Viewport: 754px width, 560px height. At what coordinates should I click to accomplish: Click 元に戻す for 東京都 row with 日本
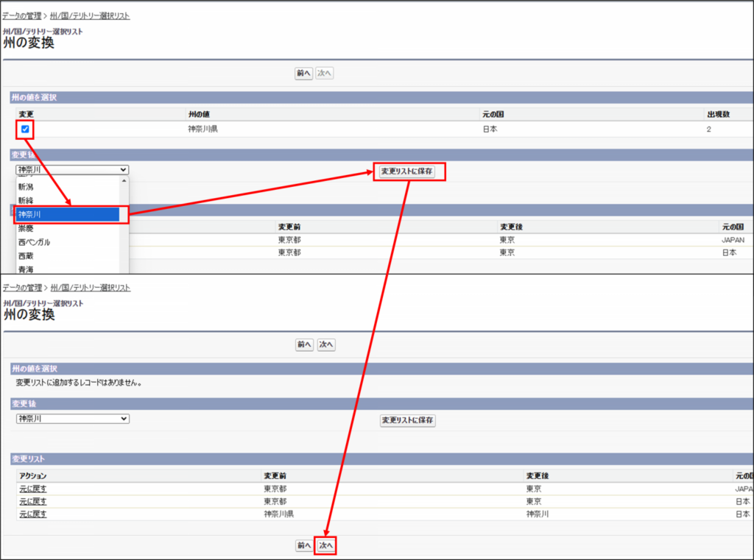click(32, 502)
